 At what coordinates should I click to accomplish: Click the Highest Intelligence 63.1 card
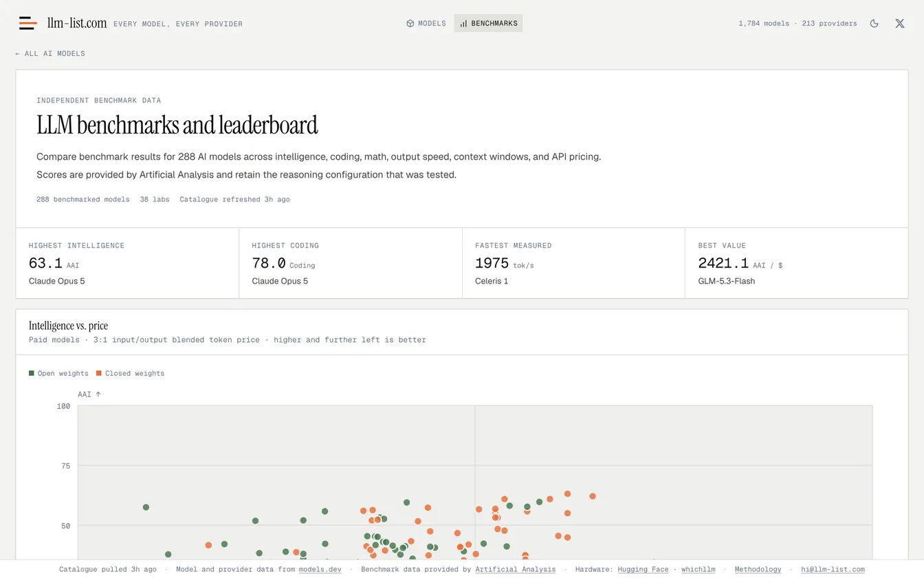(x=127, y=263)
